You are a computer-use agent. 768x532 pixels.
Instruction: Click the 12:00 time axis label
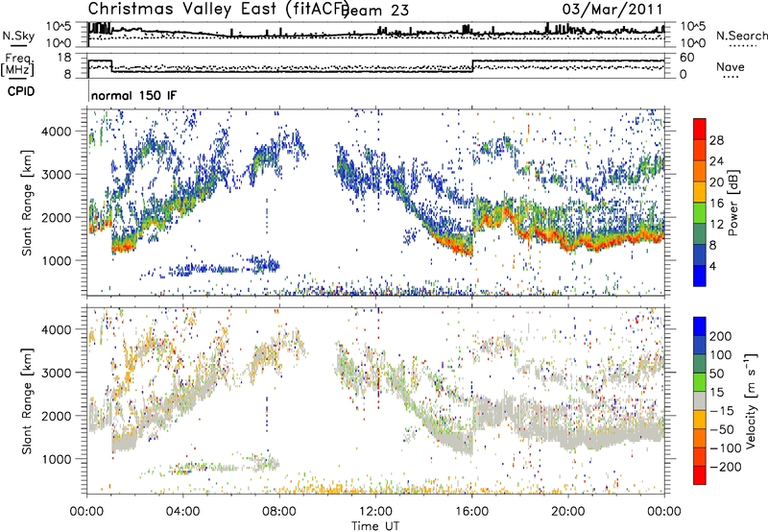pos(375,512)
